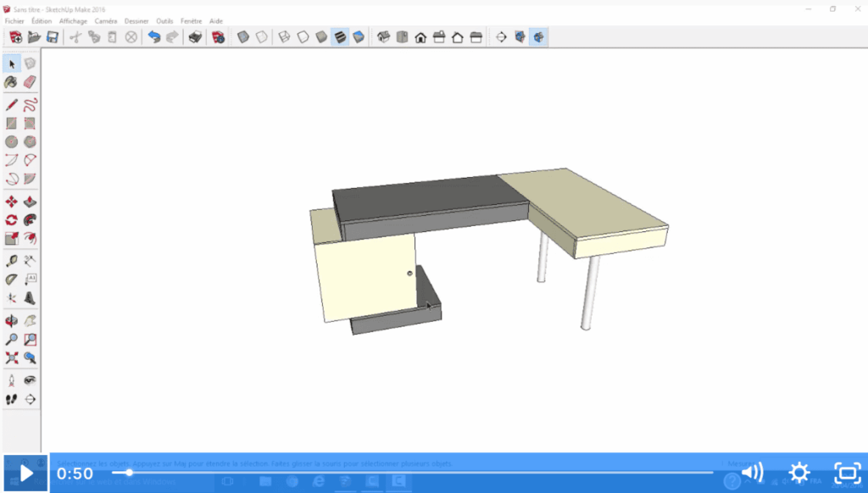
Task: Click the Orbit camera tool
Action: pyautogui.click(x=12, y=321)
